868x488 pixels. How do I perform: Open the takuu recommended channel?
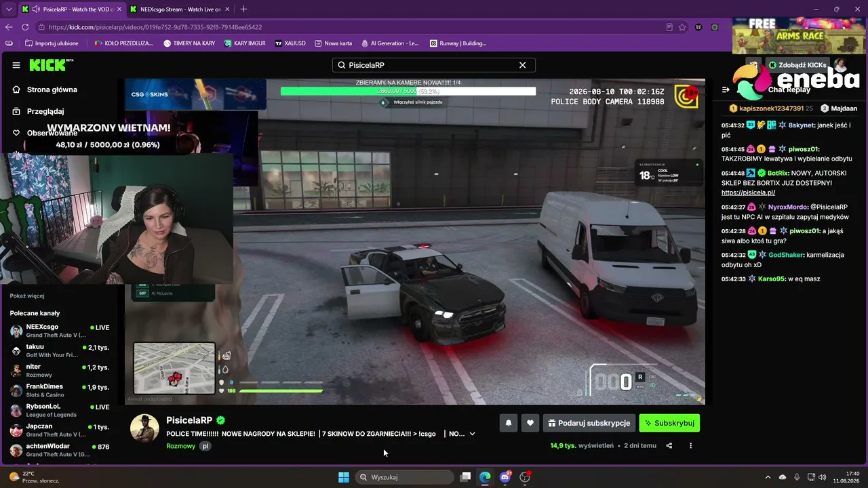click(x=60, y=350)
